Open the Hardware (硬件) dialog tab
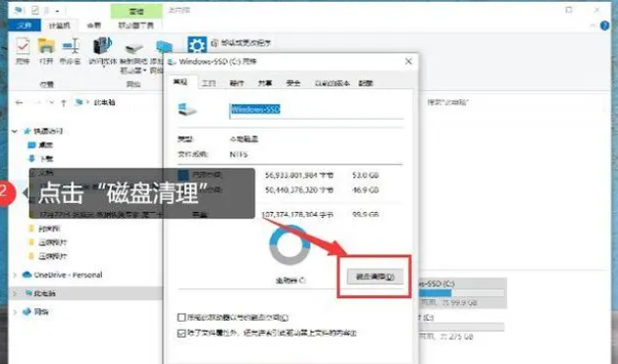 pyautogui.click(x=236, y=82)
